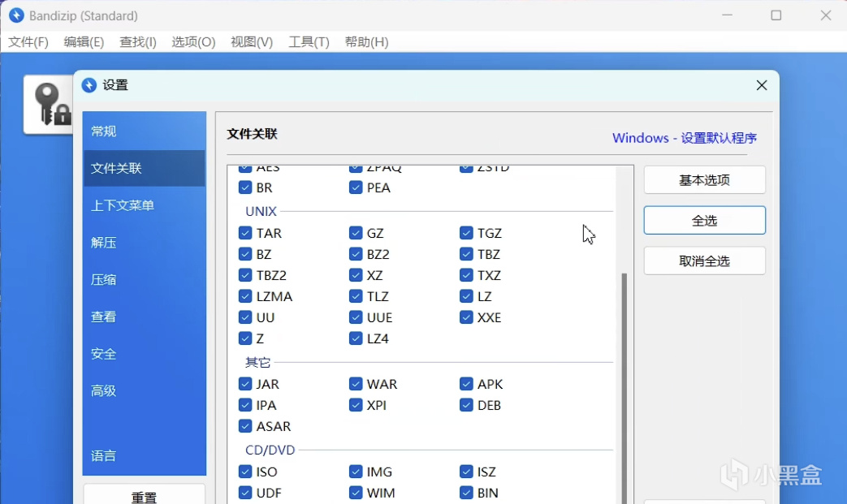Viewport: 847px width, 504px height.
Task: Toggle the IMG checkbox
Action: [x=356, y=472]
